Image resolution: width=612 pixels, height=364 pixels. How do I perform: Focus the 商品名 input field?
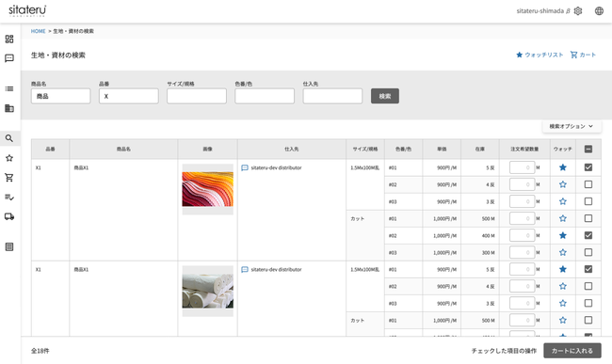click(61, 96)
